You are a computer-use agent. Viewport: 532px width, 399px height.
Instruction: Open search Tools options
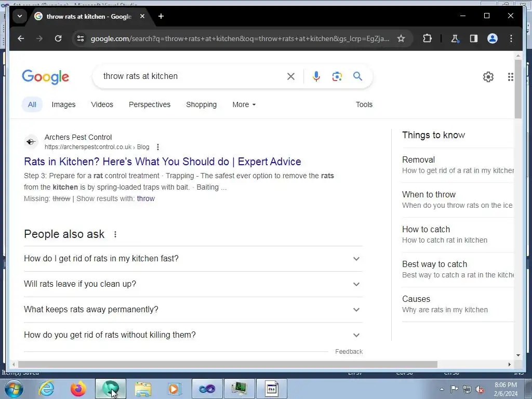click(364, 104)
